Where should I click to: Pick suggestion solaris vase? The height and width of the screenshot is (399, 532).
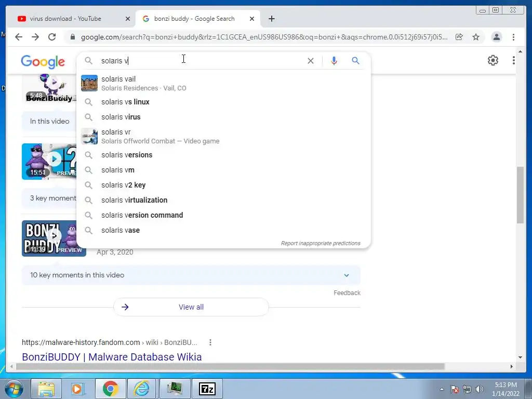point(223,230)
